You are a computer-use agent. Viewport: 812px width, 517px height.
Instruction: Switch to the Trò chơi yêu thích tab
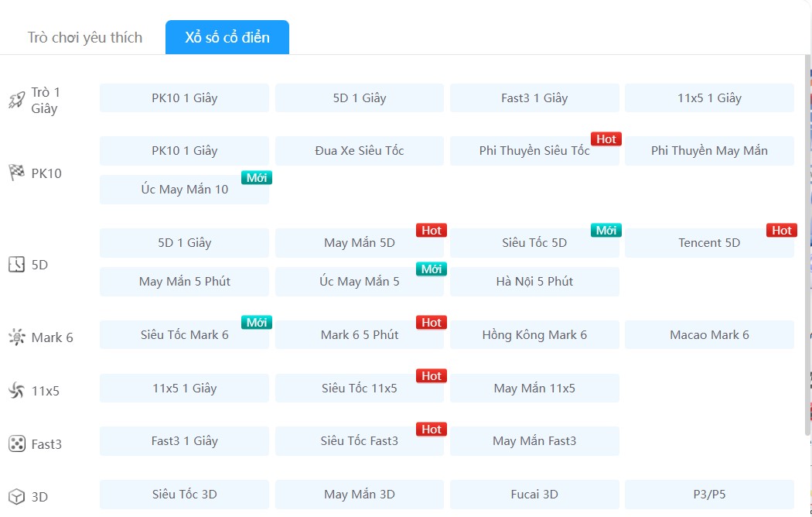click(x=85, y=37)
